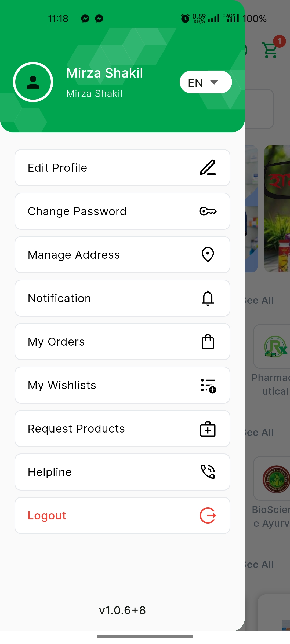Tap the Mirza Shakil heading name
Screen dimensions: 290x644
coord(104,73)
